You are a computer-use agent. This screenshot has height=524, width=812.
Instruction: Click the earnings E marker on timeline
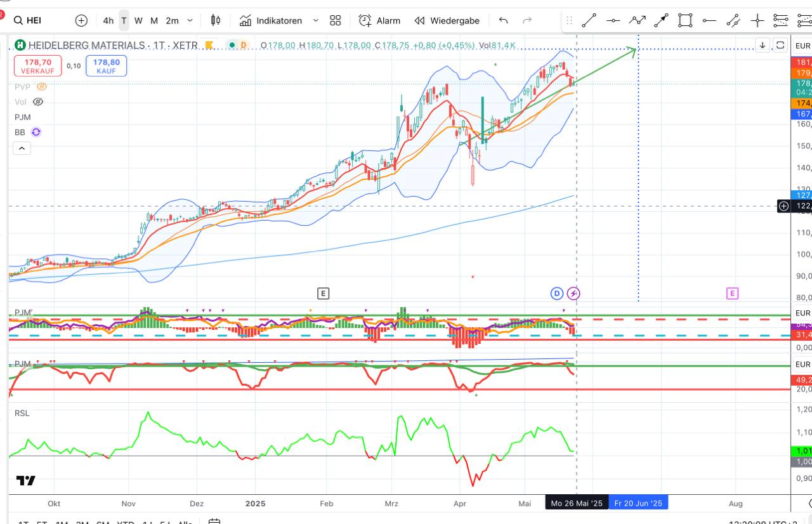pyautogui.click(x=324, y=293)
